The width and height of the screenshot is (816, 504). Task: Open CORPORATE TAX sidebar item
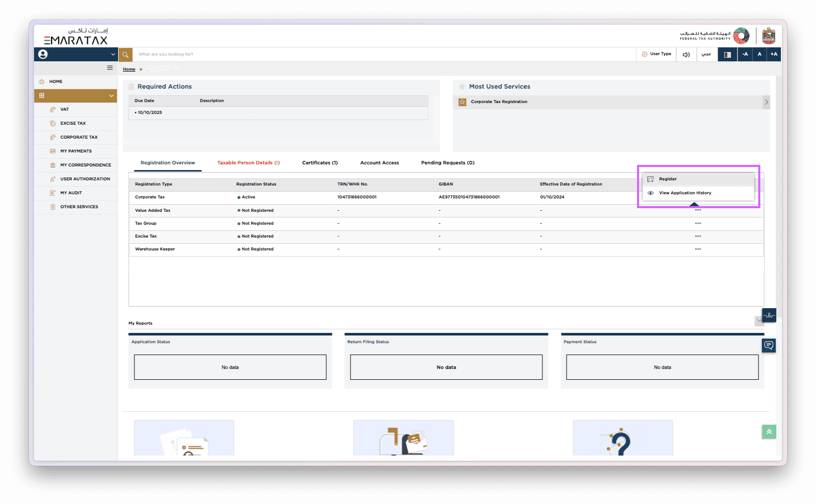[76, 137]
